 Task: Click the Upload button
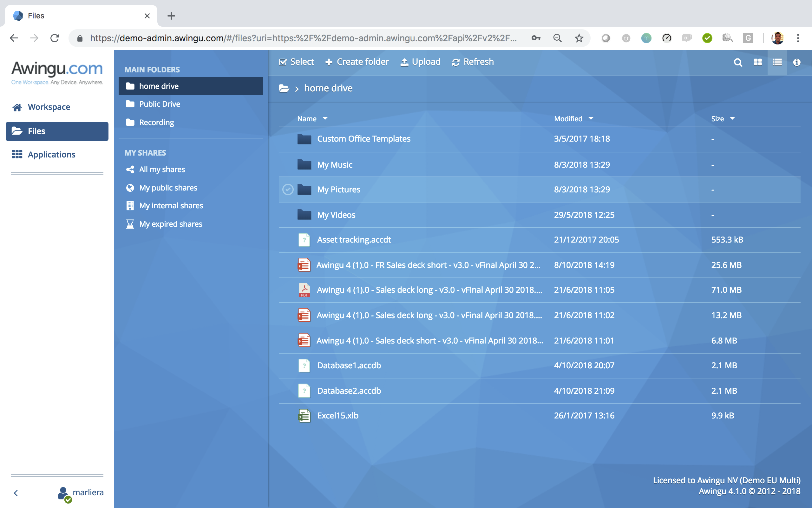coord(420,62)
